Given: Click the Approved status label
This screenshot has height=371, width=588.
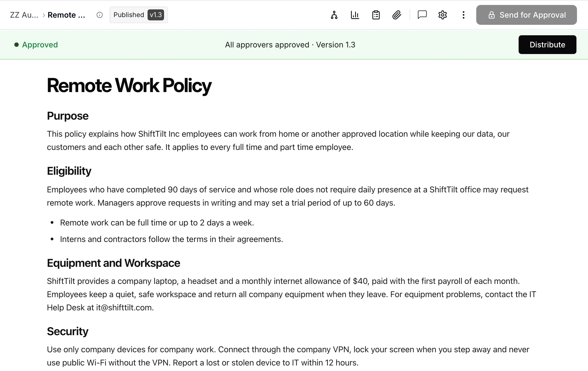Looking at the screenshot, I should 40,45.
